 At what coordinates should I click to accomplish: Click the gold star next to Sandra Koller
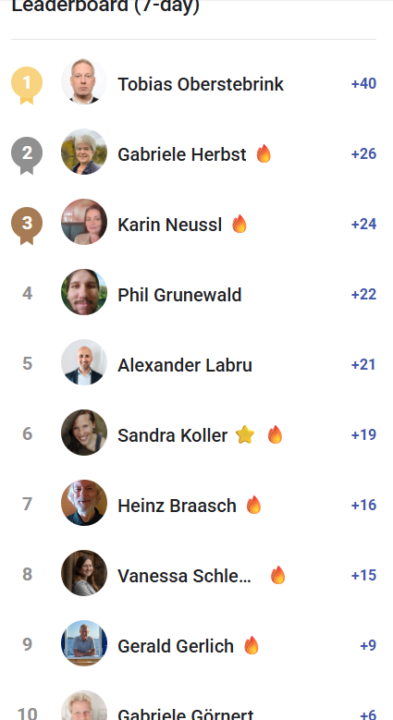coord(245,435)
